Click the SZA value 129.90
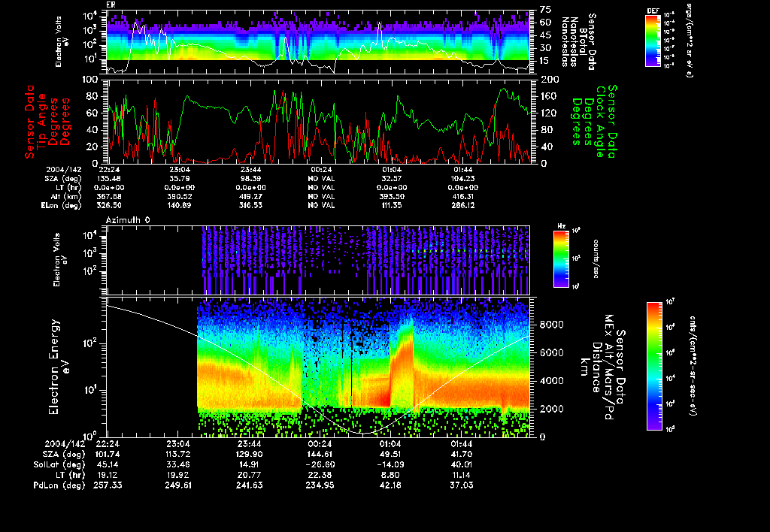The image size is (770, 532). click(x=249, y=455)
